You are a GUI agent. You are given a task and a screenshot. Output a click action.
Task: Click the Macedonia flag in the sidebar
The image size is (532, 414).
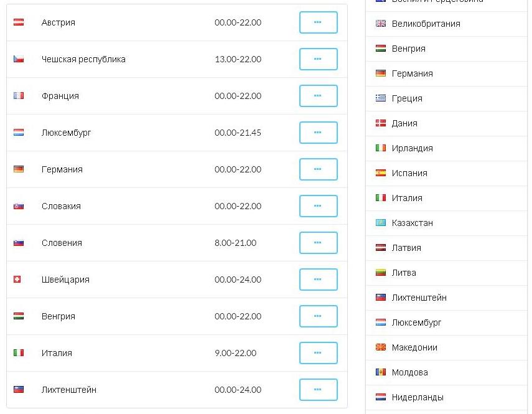[x=381, y=347]
